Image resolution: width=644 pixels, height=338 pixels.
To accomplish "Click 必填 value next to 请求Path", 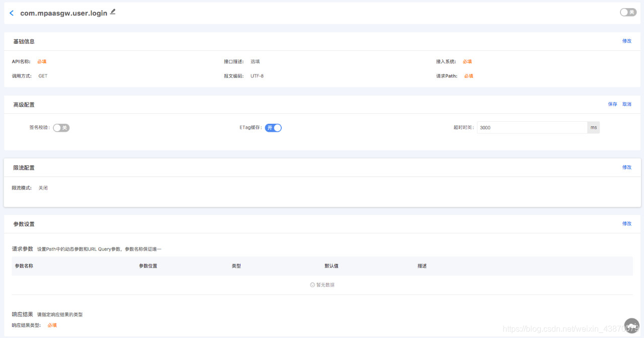I will click(468, 76).
